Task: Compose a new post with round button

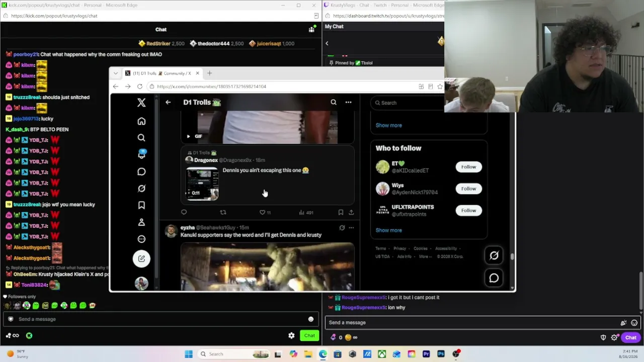Action: tap(141, 258)
